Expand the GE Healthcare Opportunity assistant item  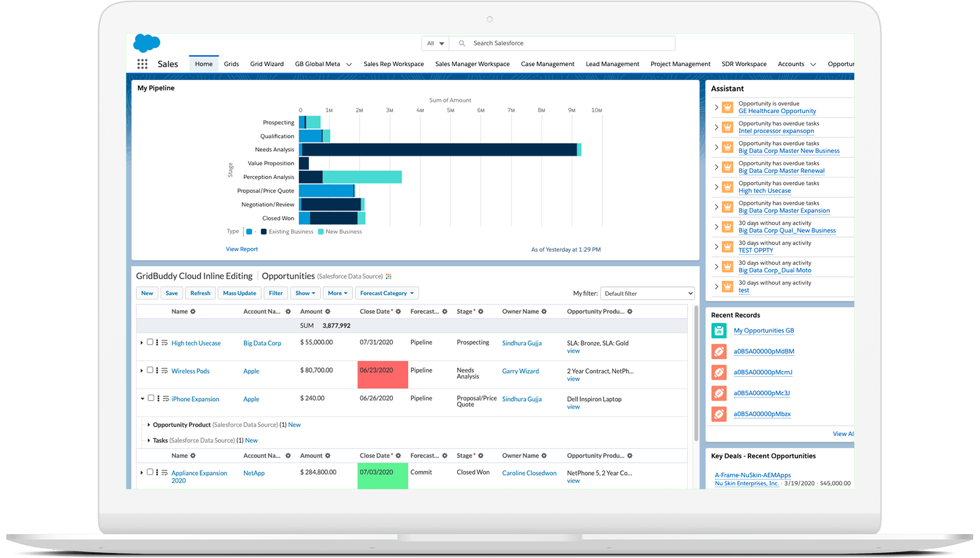pyautogui.click(x=716, y=107)
